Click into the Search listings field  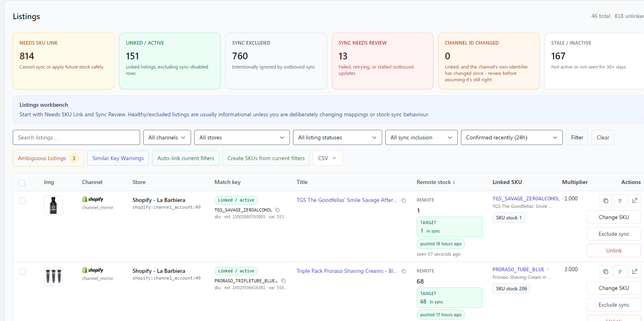coord(76,137)
